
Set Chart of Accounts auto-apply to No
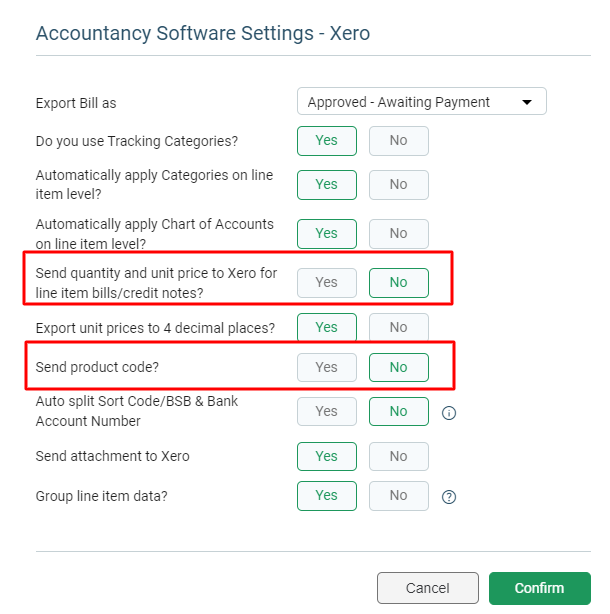point(399,234)
